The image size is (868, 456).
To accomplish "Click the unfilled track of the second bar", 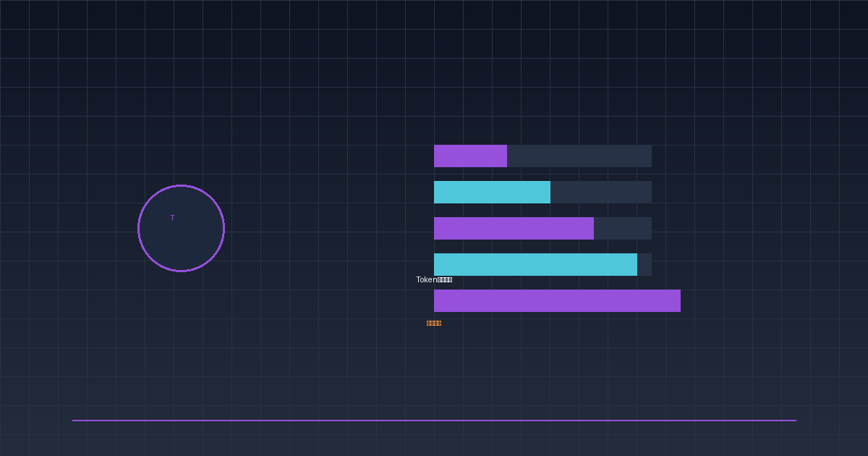I will [x=600, y=192].
